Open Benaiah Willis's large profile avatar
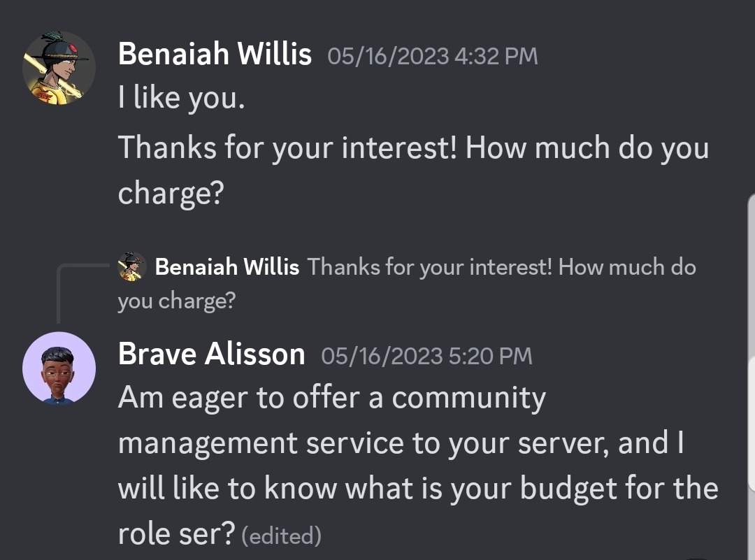 pos(59,68)
